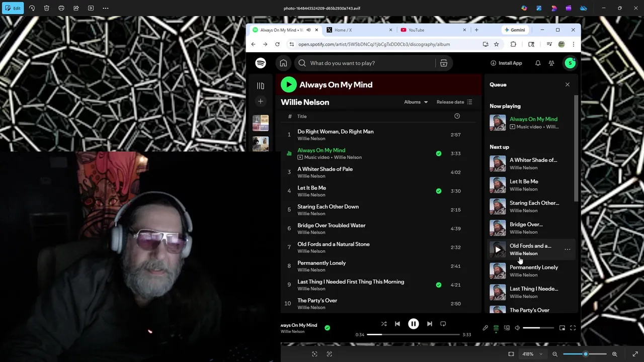Open Friend Activity people icon
The image size is (644, 362).
[551, 63]
